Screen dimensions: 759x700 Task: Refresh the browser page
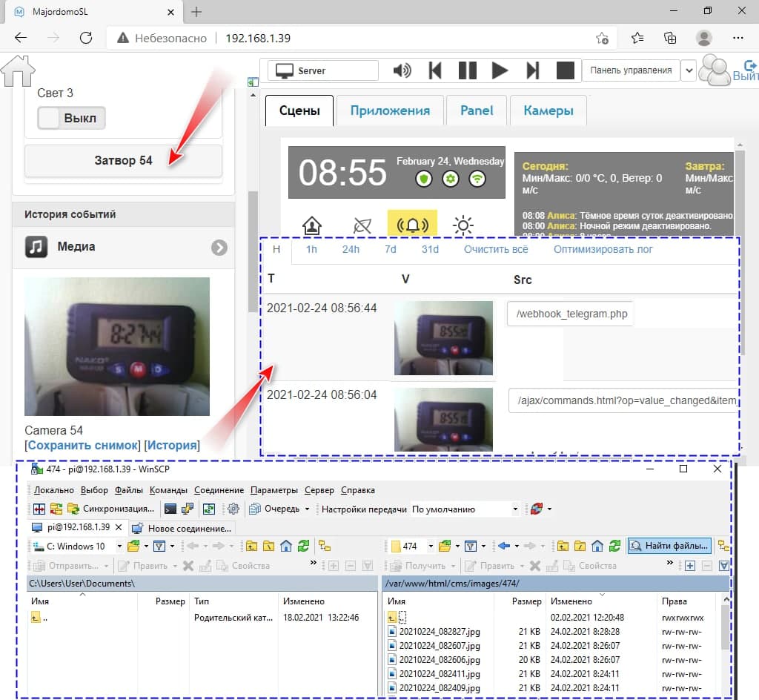(x=86, y=38)
